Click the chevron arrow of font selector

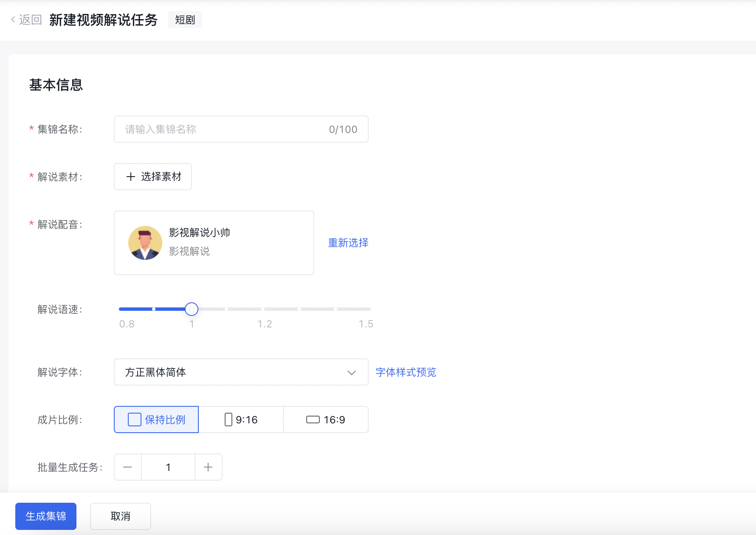tap(351, 372)
